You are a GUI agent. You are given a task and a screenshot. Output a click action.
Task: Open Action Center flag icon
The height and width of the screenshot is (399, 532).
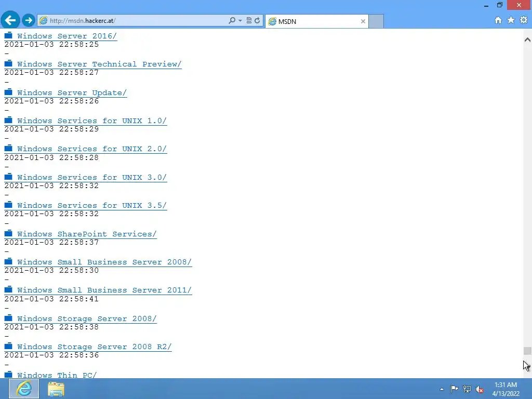tap(454, 389)
